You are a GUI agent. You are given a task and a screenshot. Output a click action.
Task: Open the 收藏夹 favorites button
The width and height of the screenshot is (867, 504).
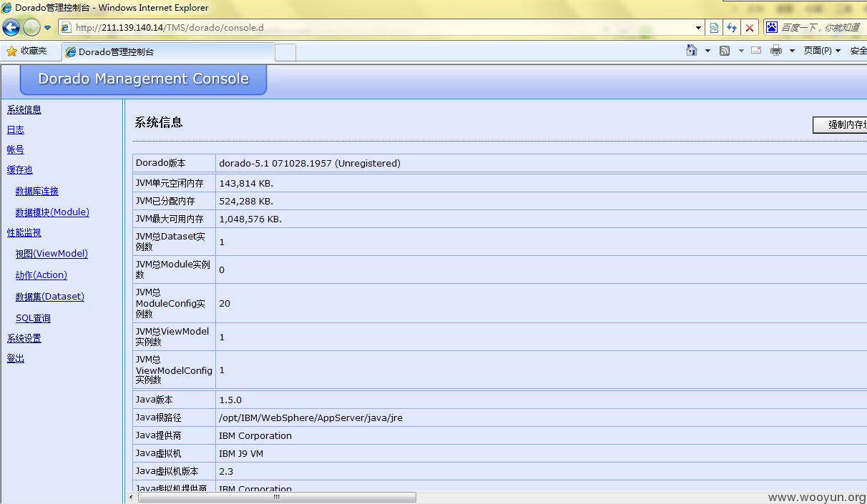[26, 51]
